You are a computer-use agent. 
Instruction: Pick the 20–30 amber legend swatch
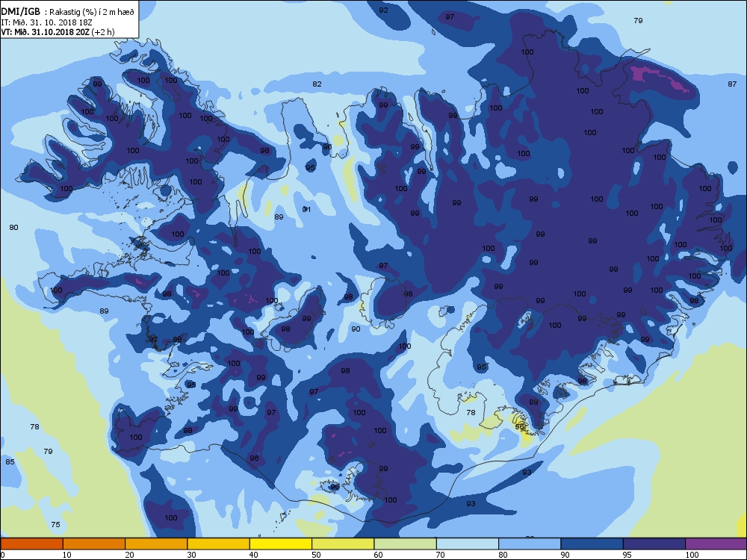(x=156, y=544)
